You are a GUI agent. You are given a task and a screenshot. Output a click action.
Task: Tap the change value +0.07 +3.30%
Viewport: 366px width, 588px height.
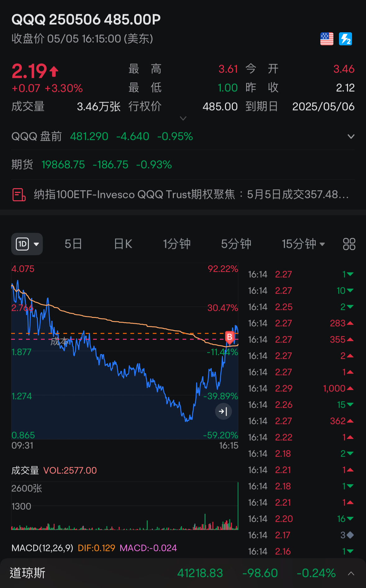coord(47,88)
